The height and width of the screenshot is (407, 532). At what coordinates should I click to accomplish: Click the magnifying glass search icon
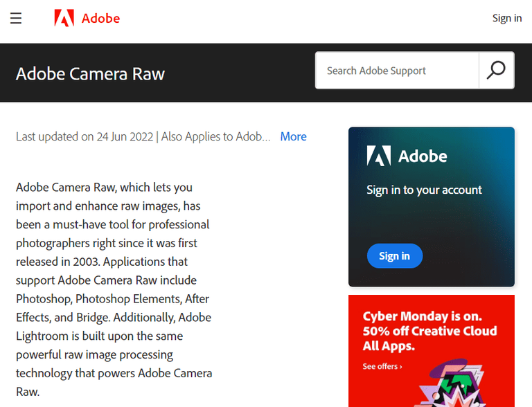coord(496,70)
